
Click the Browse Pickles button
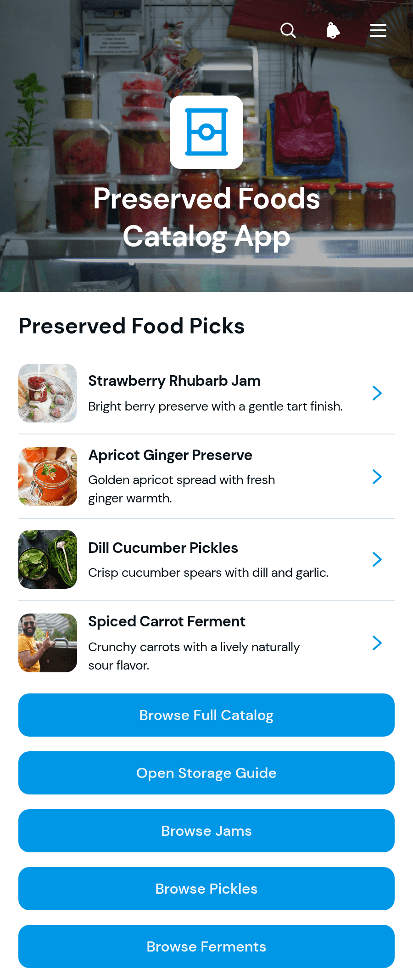pyautogui.click(x=206, y=889)
